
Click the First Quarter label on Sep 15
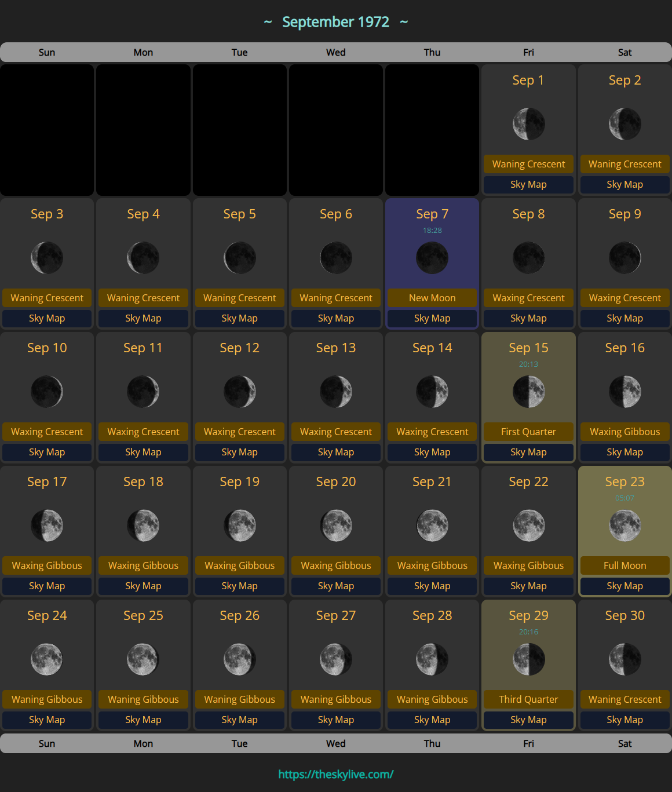click(x=528, y=432)
